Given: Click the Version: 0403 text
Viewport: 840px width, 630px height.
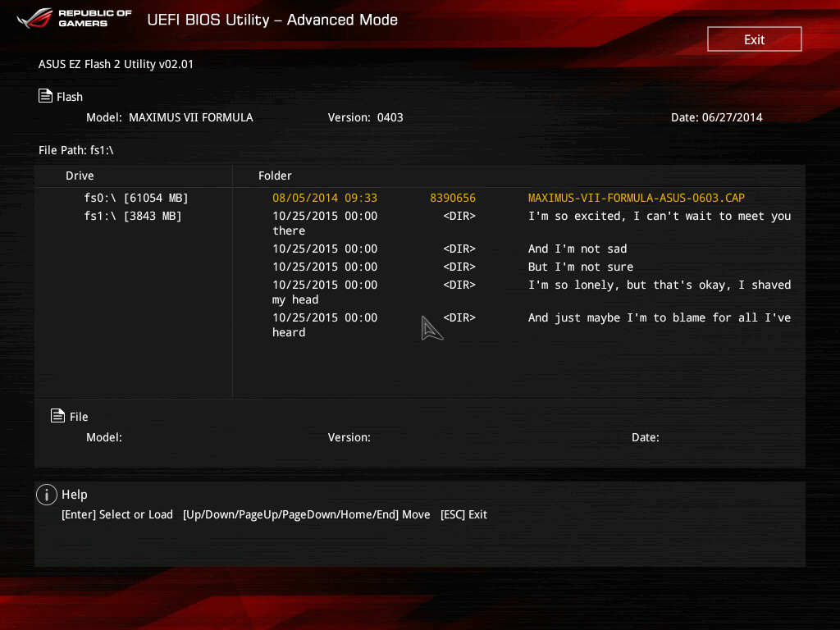Looking at the screenshot, I should 365,117.
